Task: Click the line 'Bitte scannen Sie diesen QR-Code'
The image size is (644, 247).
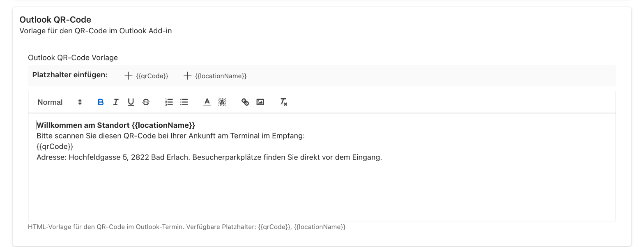Action: tap(170, 136)
